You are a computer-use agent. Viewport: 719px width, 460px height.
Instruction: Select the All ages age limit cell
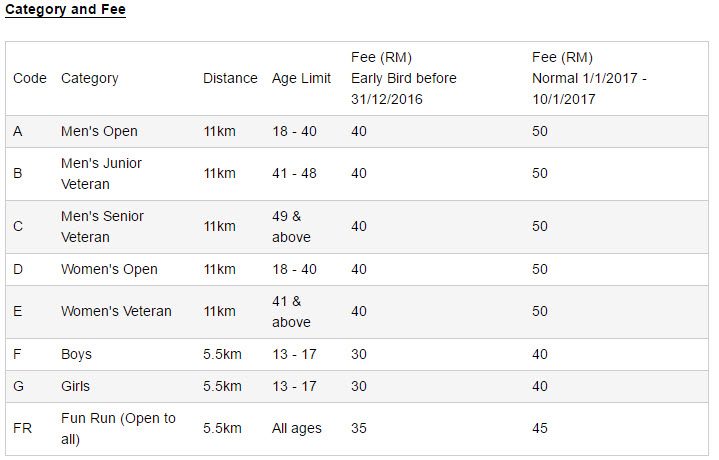point(297,428)
